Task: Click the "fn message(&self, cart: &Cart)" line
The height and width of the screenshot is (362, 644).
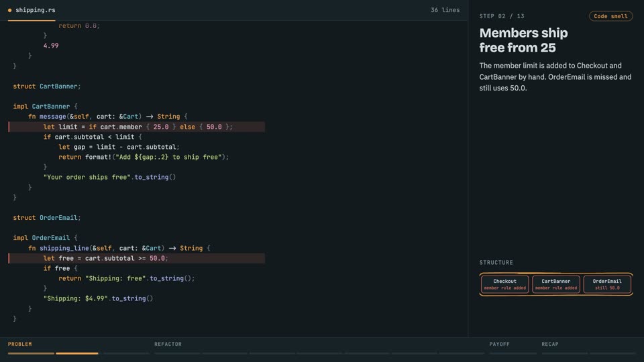Action: pyautogui.click(x=107, y=117)
